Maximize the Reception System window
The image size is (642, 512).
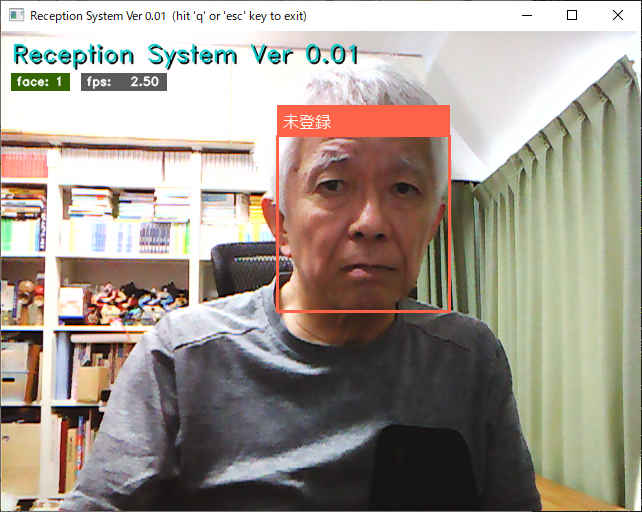click(572, 15)
